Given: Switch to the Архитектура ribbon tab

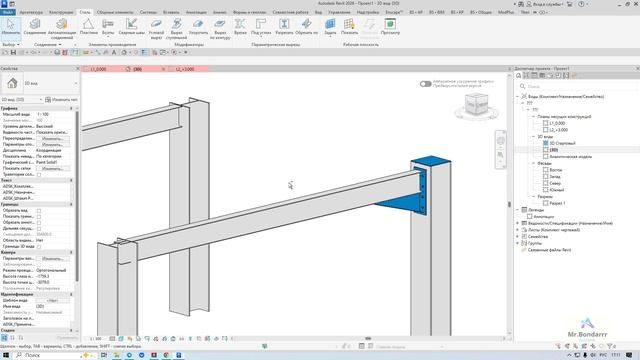Looking at the screenshot, I should (x=31, y=12).
